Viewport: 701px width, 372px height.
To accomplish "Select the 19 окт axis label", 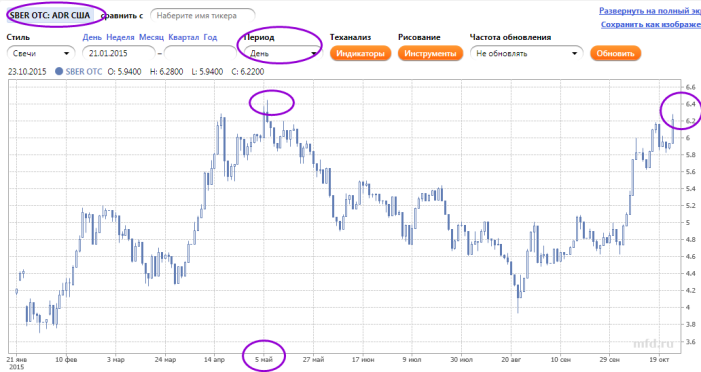I will 659,359.
